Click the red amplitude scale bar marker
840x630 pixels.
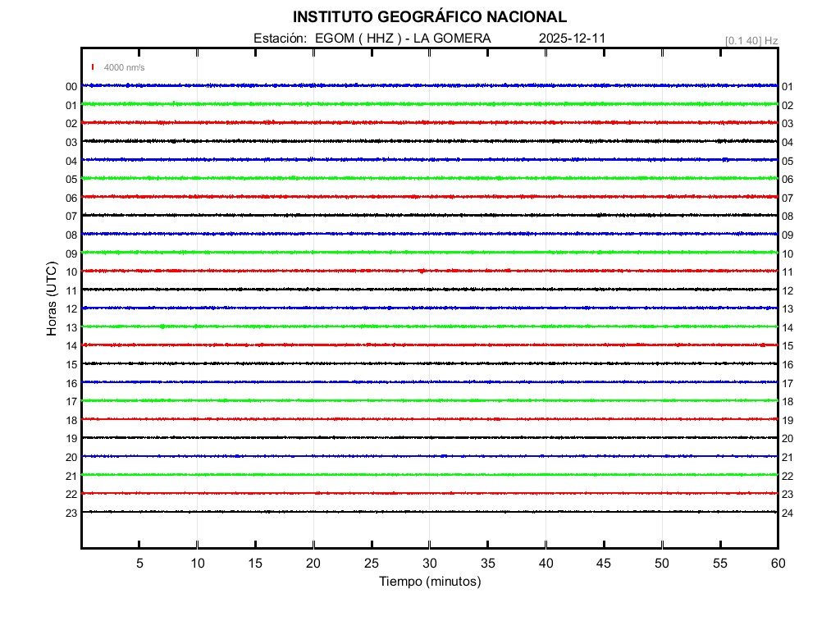coord(94,67)
